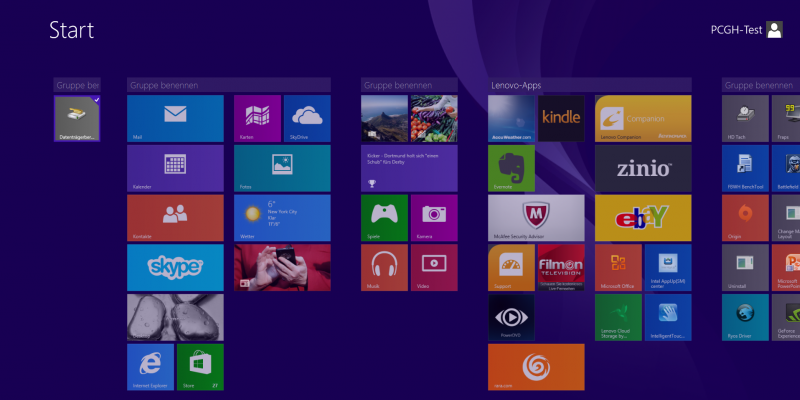The image size is (800, 400).
Task: Name the group above the HD Tach tile
Action: pyautogui.click(x=761, y=85)
